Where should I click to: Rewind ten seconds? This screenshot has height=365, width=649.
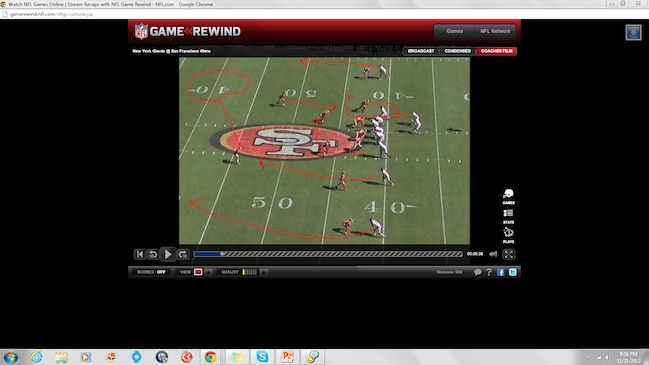click(153, 254)
